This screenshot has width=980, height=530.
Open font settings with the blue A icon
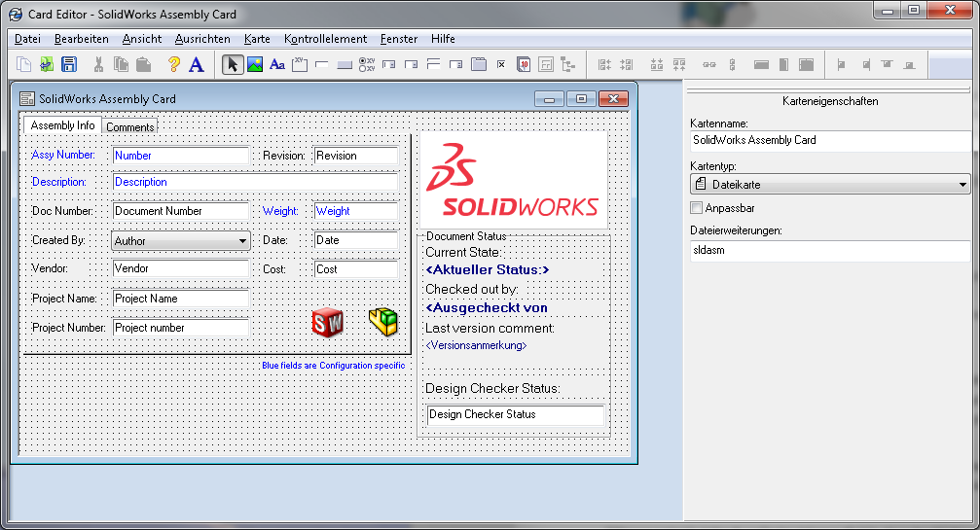point(197,64)
